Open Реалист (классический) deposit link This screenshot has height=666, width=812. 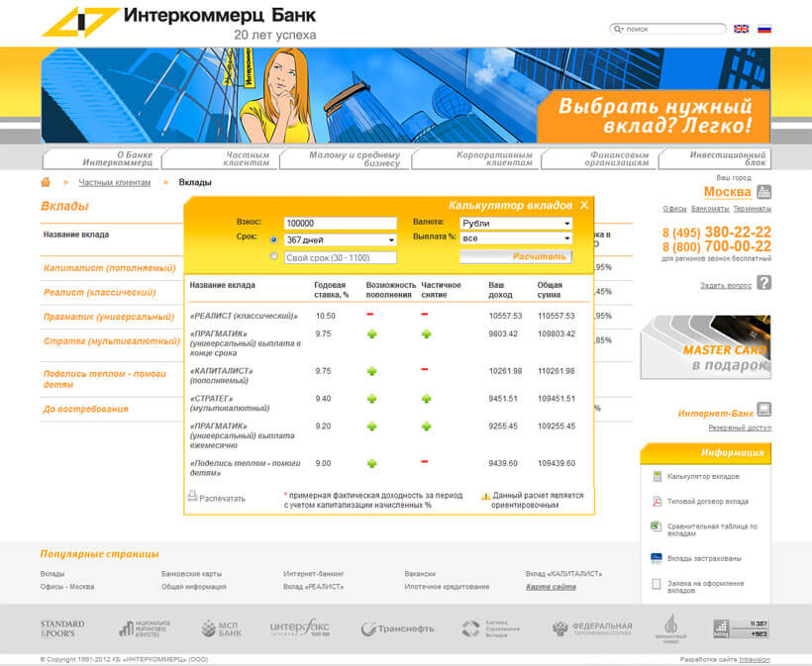coord(99,292)
